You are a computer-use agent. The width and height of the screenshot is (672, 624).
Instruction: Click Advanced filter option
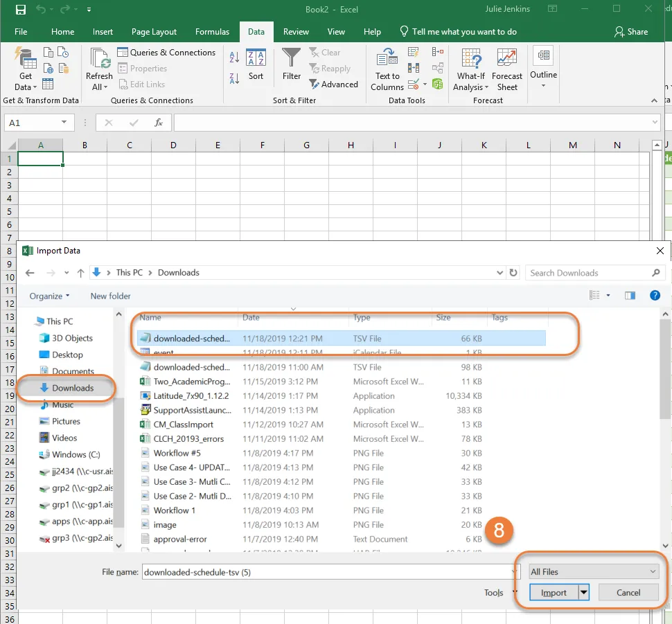pyautogui.click(x=333, y=84)
